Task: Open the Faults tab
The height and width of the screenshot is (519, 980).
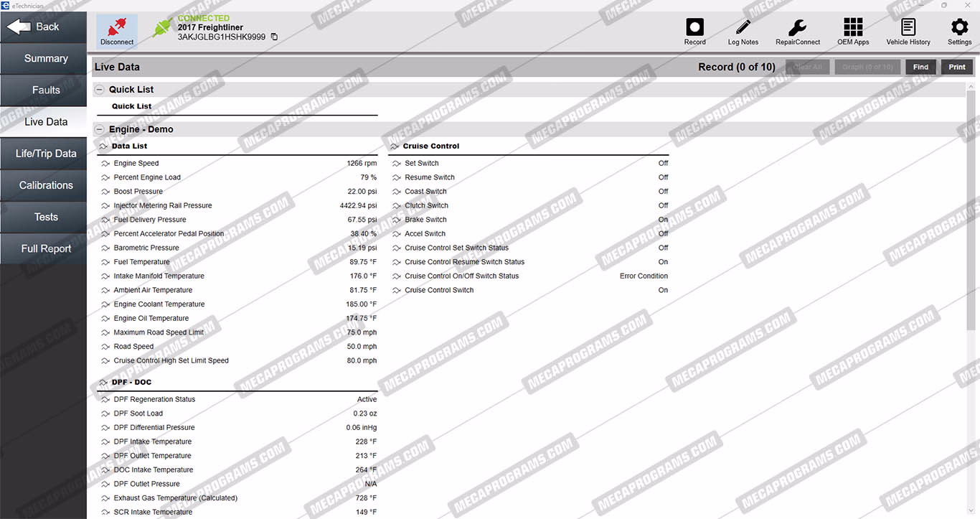Action: 43,90
